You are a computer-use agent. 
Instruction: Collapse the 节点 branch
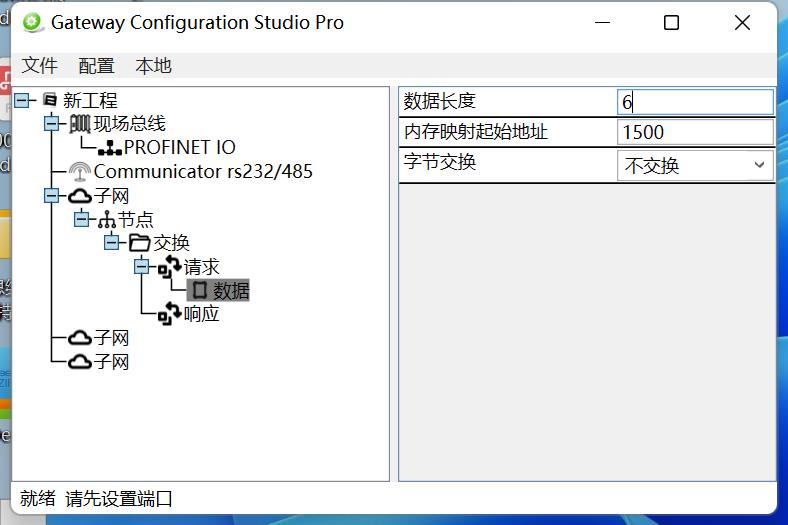coord(81,219)
